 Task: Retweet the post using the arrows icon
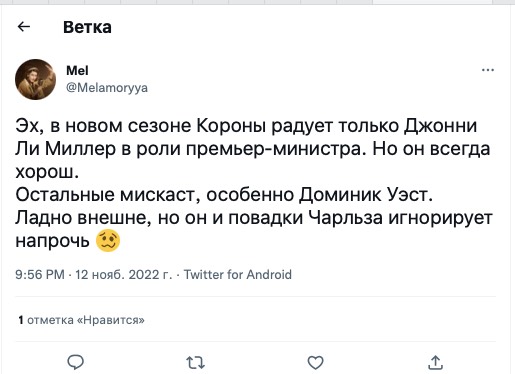[195, 363]
